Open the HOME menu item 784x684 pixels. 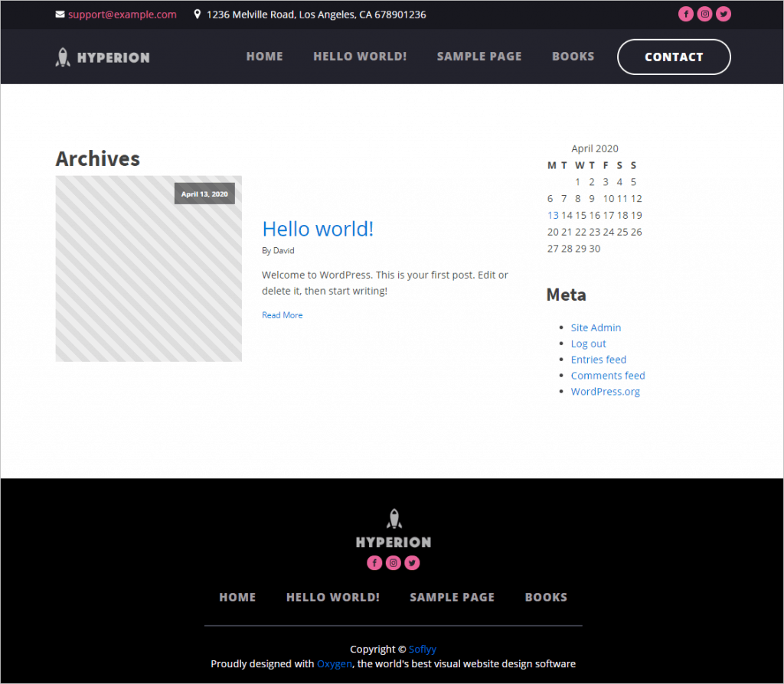(x=264, y=56)
